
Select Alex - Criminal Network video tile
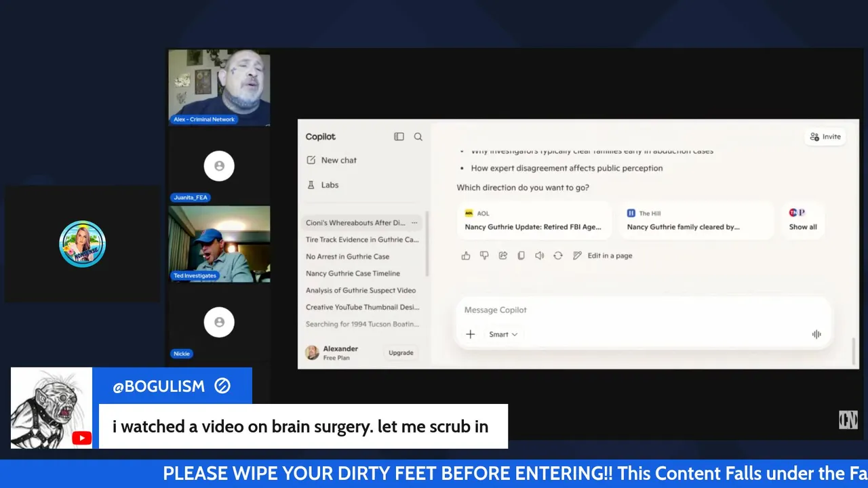[219, 87]
